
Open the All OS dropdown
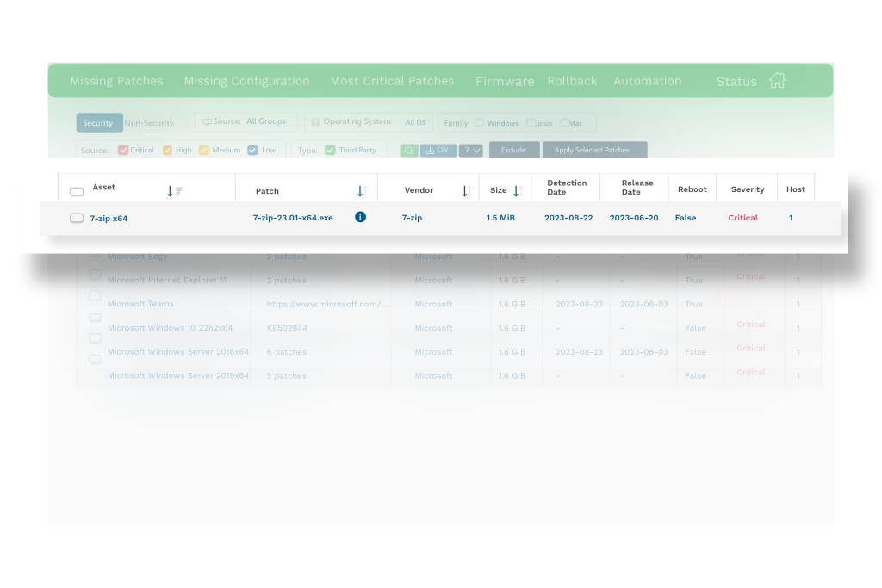pos(415,122)
